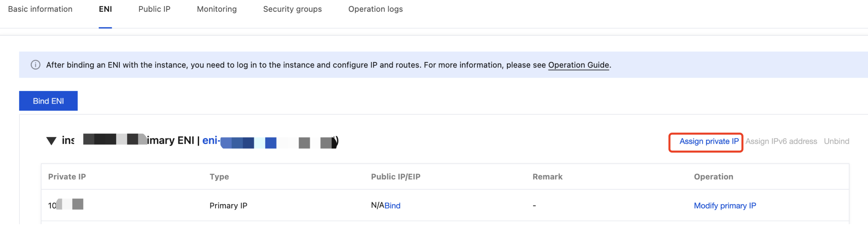Screen dimensions: 868x230
Task: Click the Unbind option for primary ENI
Action: (837, 141)
